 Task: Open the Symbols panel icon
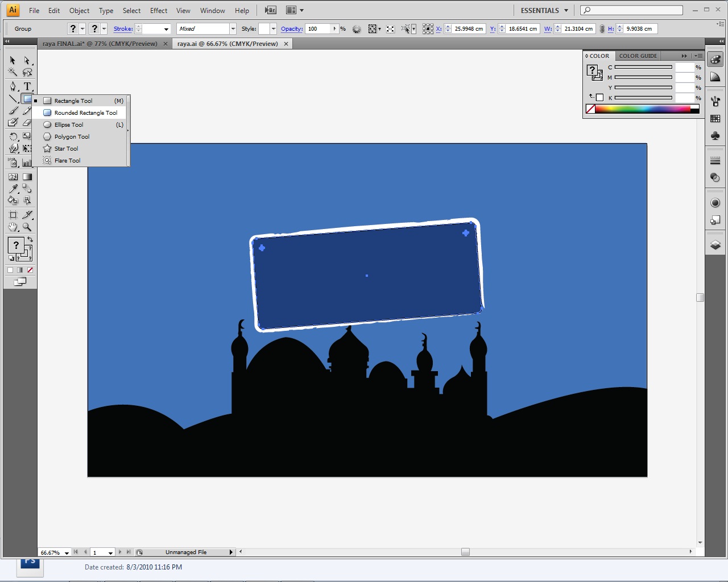[715, 136]
